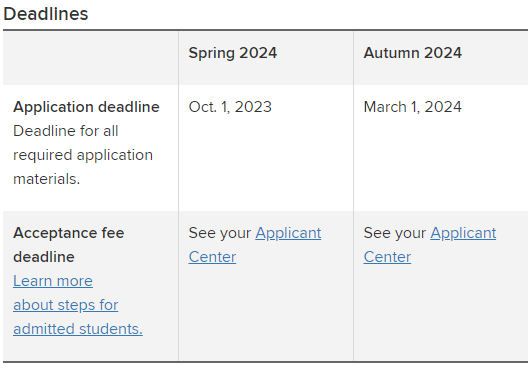The height and width of the screenshot is (373, 530).
Task: Click the Deadlines section heading
Action: [x=46, y=14]
